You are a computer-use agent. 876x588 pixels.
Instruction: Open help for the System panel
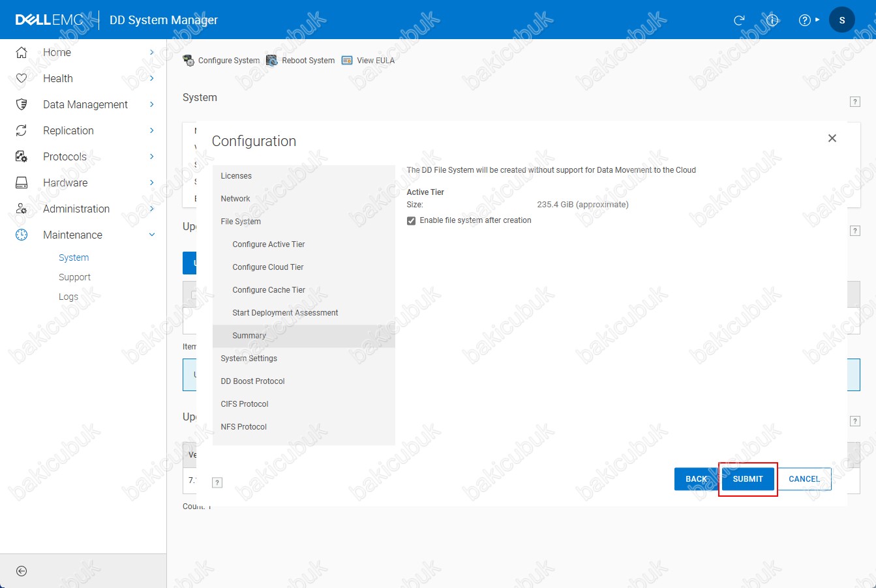854,102
